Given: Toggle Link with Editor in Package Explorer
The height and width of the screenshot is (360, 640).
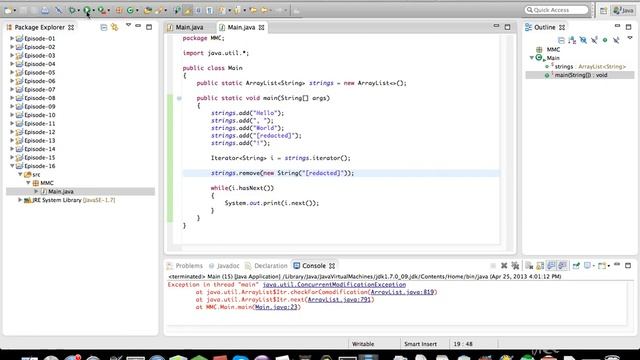Looking at the screenshot, I should tap(115, 27).
